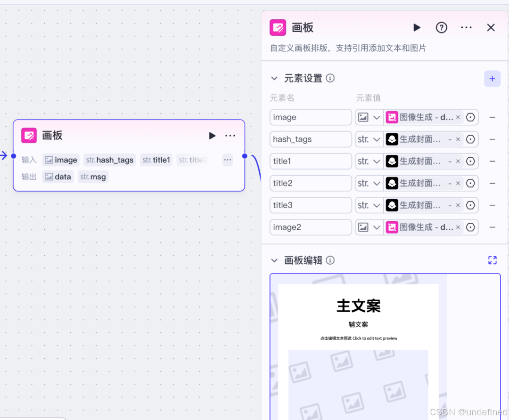Remove the title1 element row
The width and height of the screenshot is (509, 420).
(x=492, y=161)
